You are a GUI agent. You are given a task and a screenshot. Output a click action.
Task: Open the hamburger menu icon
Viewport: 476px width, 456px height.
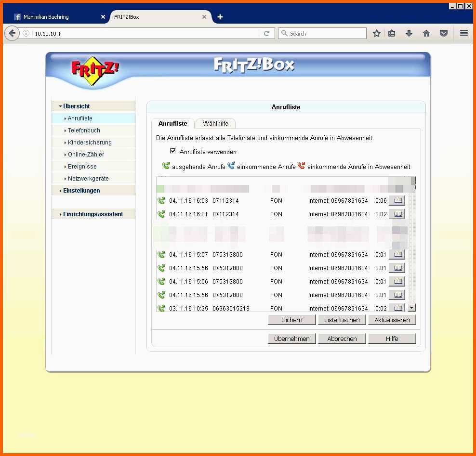pyautogui.click(x=463, y=33)
